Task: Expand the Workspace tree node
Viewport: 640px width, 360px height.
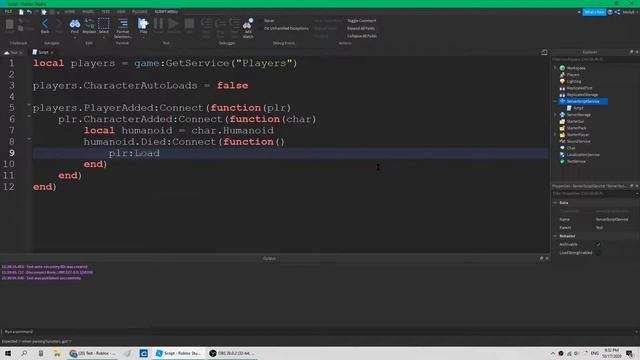Action: point(555,68)
